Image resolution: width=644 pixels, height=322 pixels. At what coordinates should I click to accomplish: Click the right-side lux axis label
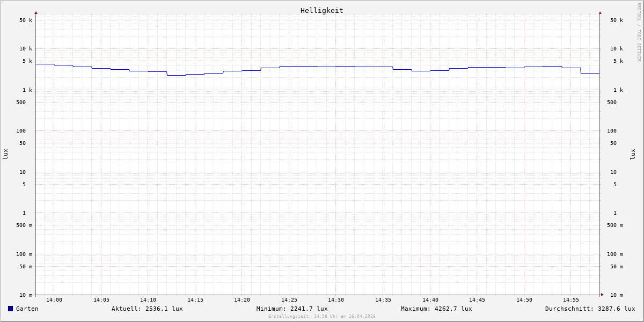point(633,154)
